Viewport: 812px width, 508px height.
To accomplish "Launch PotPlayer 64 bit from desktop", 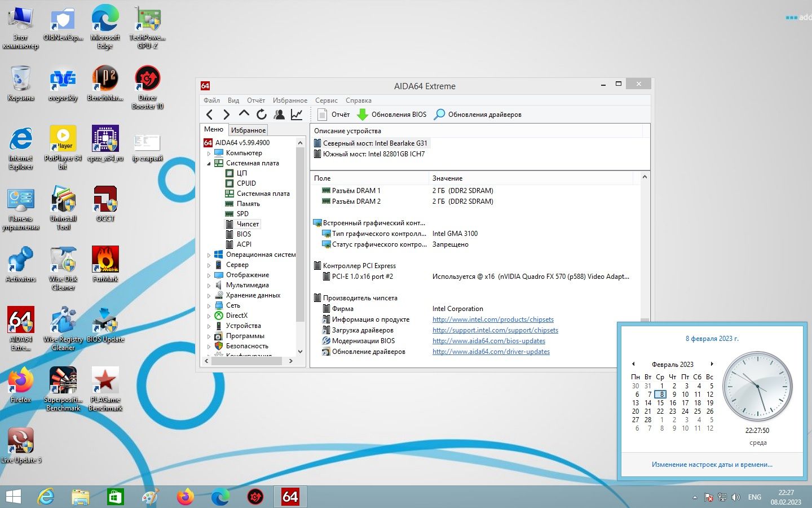I will point(63,147).
